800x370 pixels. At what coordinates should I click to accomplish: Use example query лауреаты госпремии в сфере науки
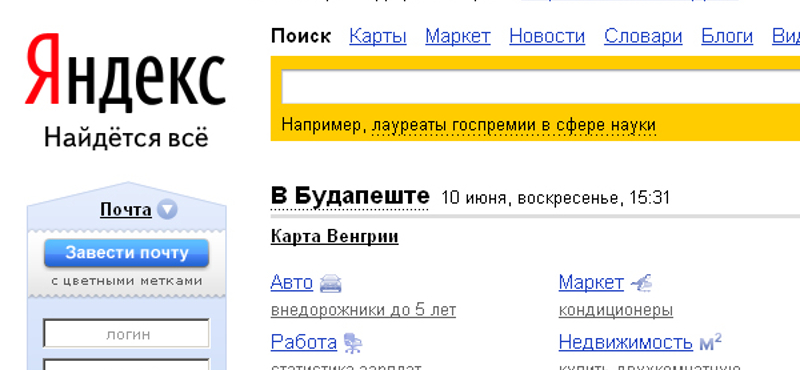(514, 125)
